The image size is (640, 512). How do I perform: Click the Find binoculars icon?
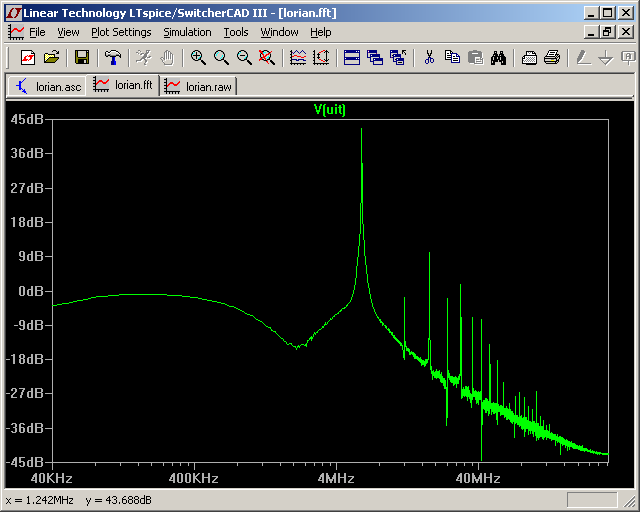(x=498, y=58)
